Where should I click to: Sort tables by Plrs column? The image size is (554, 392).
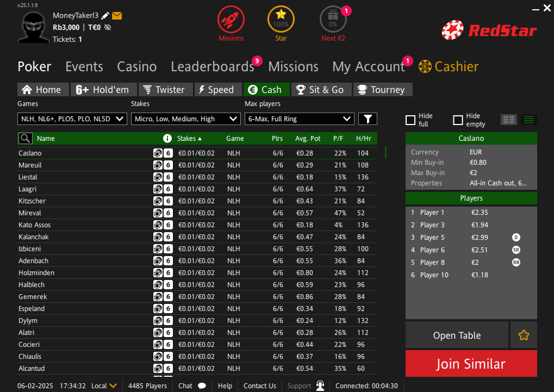point(277,139)
